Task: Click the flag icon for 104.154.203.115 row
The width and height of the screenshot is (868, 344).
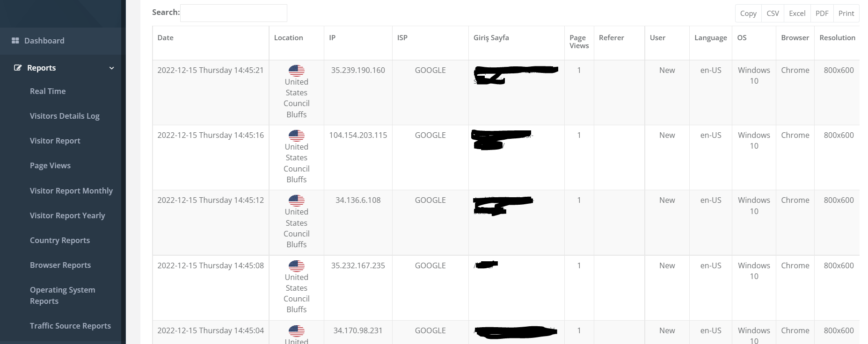Action: (297, 136)
